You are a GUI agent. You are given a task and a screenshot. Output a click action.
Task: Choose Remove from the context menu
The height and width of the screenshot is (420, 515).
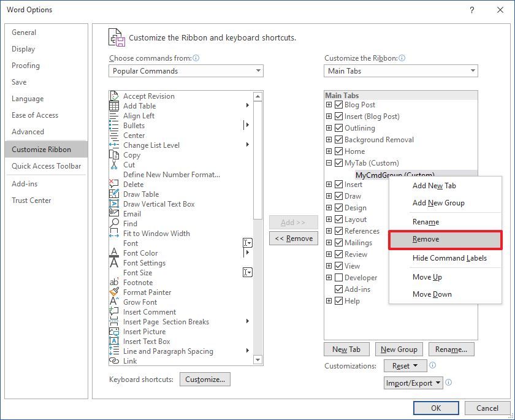427,239
